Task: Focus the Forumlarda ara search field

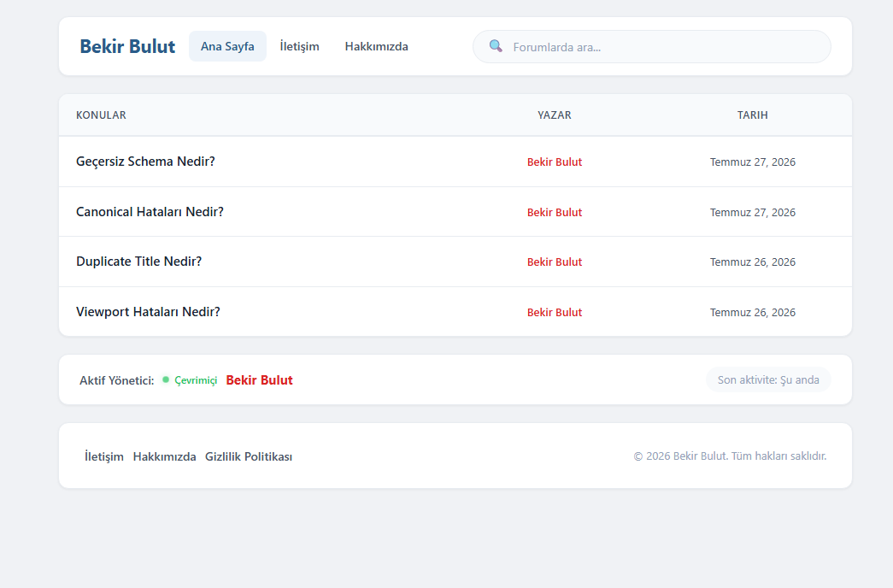Action: [651, 47]
